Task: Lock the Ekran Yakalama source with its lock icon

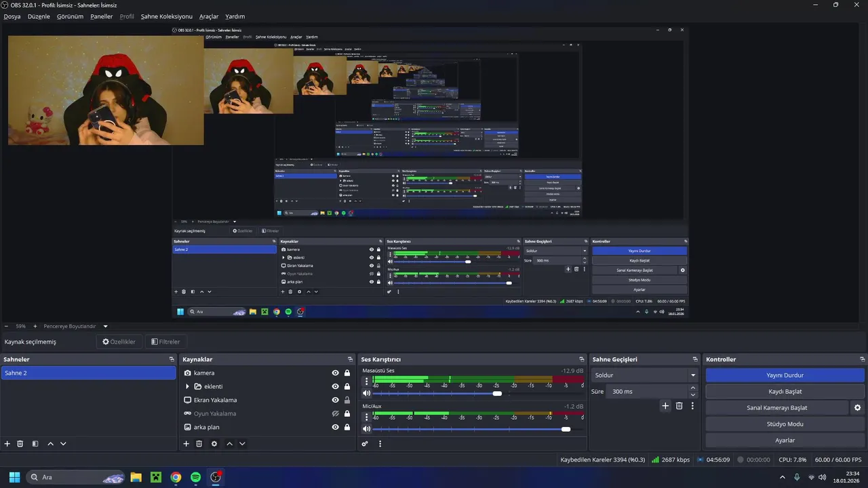Action: (347, 400)
